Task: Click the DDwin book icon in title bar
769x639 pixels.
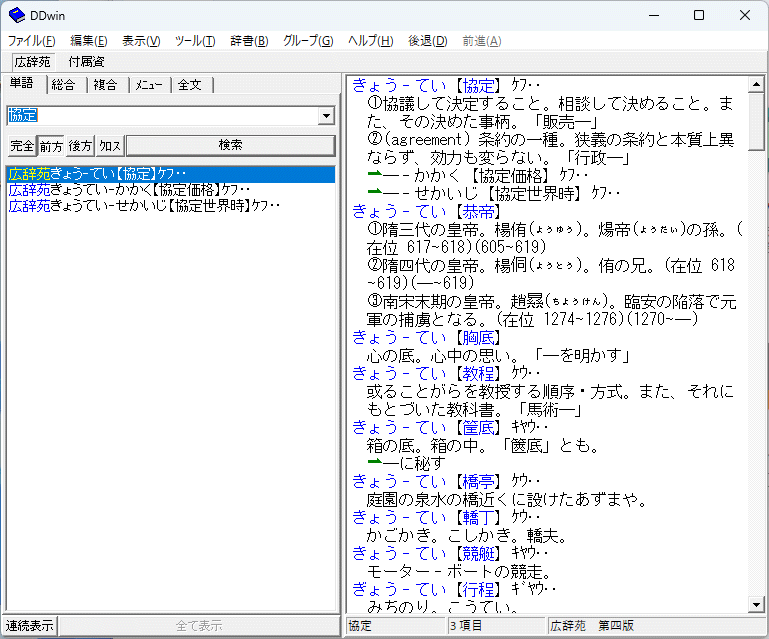Action: click(17, 15)
